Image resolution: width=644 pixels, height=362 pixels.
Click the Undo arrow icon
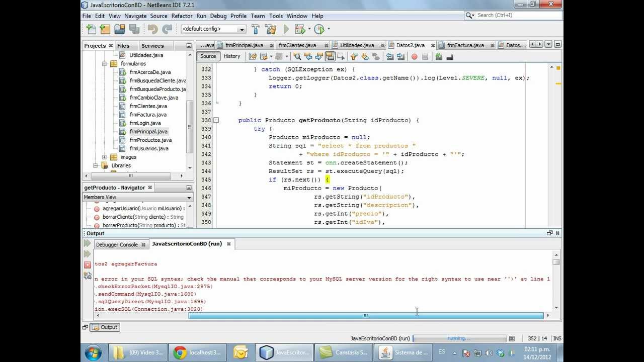click(152, 29)
